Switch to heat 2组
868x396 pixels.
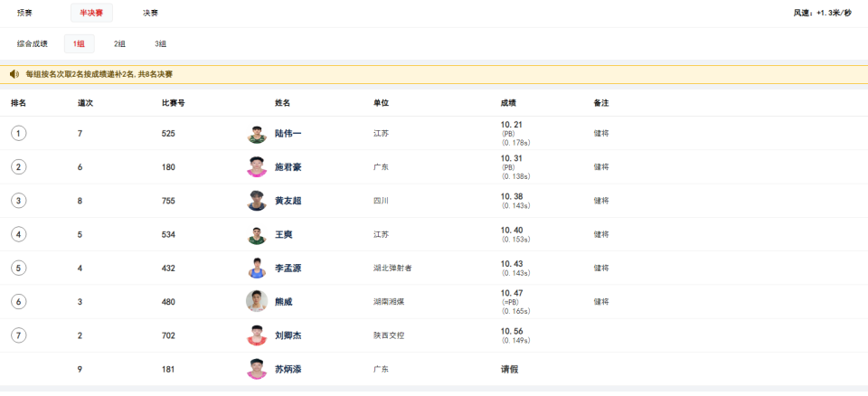pyautogui.click(x=120, y=43)
